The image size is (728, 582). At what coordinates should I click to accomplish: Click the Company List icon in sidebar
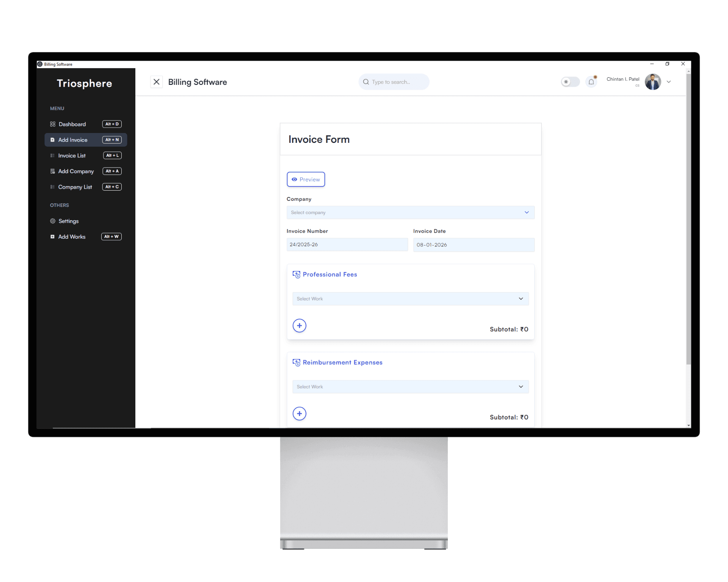point(52,187)
